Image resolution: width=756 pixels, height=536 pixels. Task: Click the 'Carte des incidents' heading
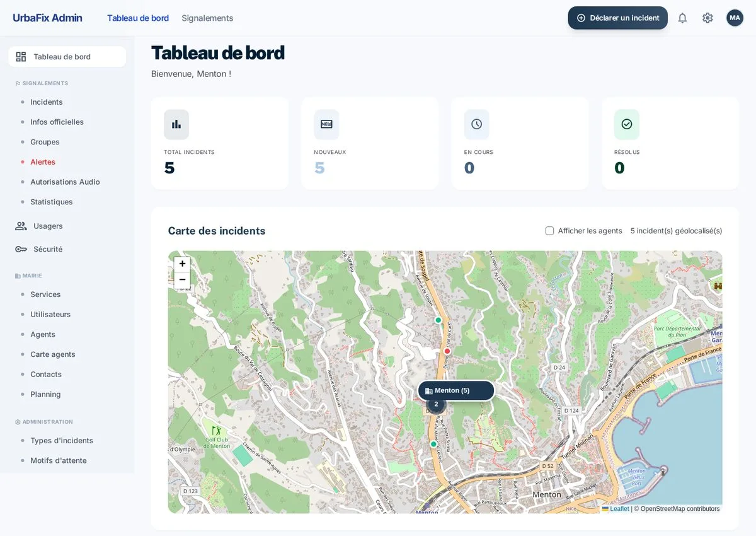[x=217, y=231]
